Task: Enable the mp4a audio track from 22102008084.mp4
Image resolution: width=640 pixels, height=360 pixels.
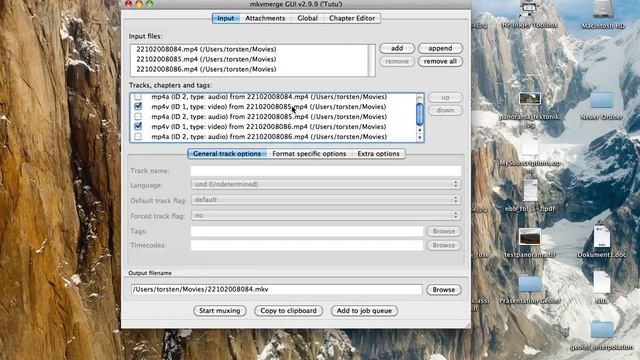Action: (138, 97)
